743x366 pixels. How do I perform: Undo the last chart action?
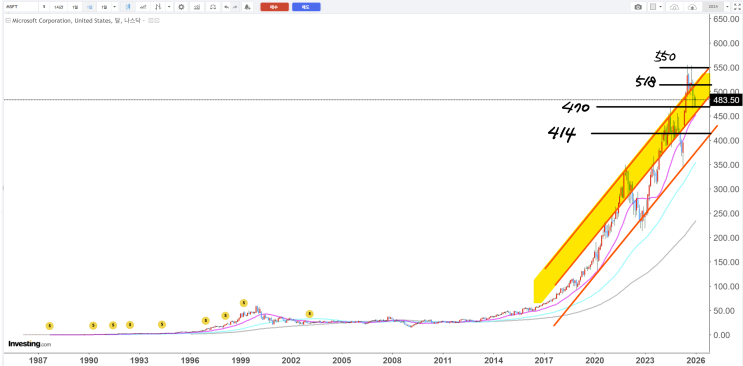click(x=227, y=7)
